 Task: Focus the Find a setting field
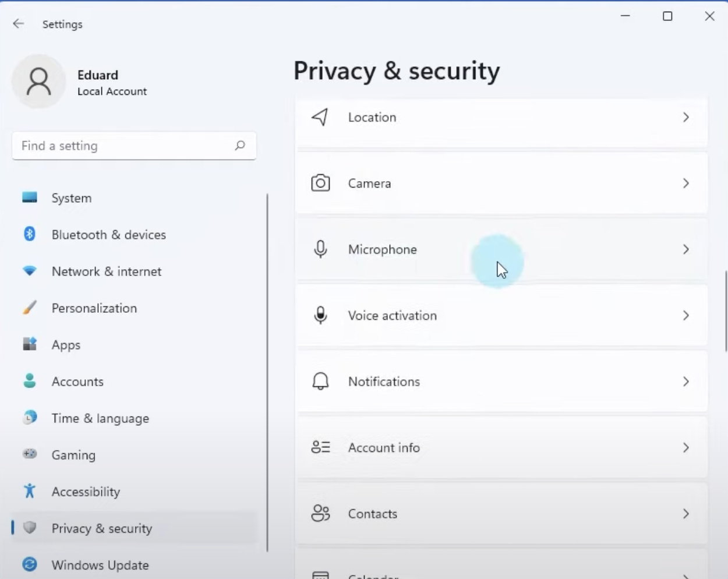pyautogui.click(x=134, y=146)
